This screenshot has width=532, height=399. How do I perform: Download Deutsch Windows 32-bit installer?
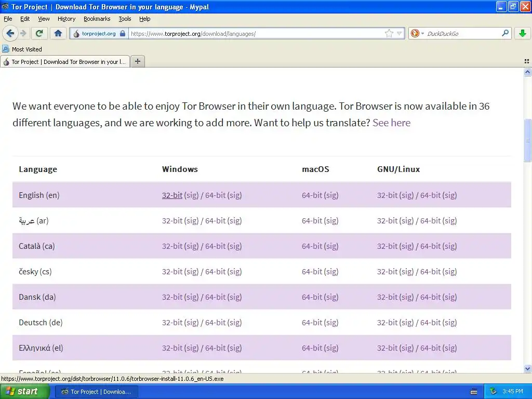pos(172,322)
